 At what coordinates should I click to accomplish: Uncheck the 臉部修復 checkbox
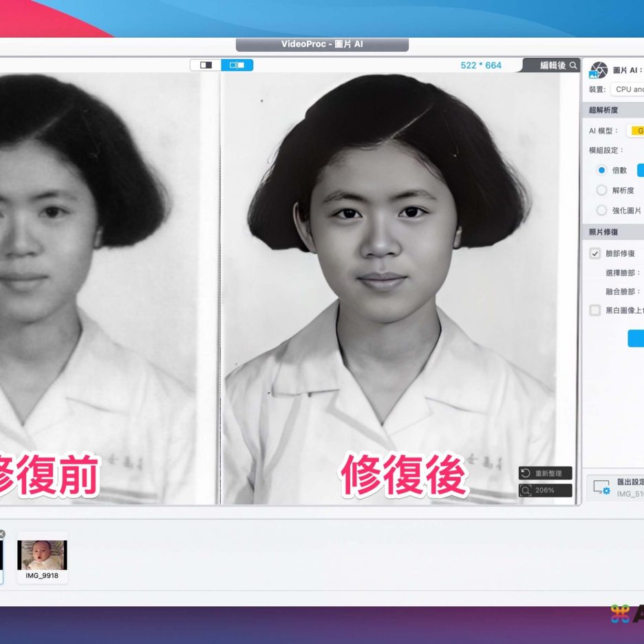tap(595, 253)
